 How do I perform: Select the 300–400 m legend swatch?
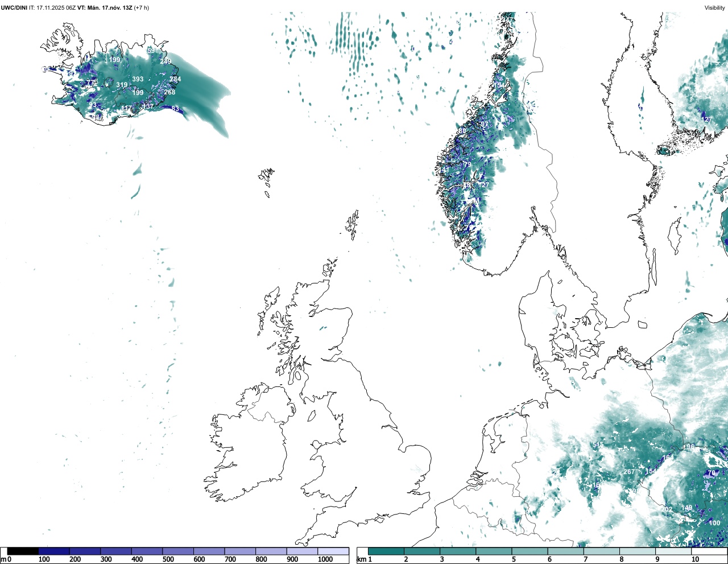click(116, 551)
